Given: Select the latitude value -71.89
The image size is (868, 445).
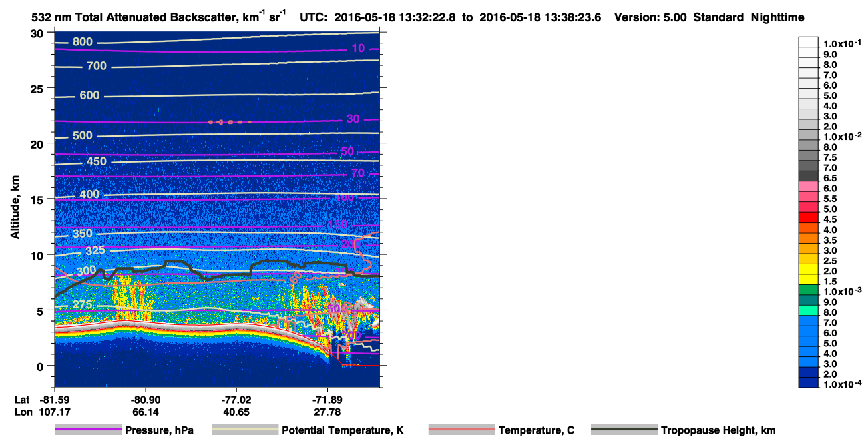Looking at the screenshot, I should pos(328,399).
